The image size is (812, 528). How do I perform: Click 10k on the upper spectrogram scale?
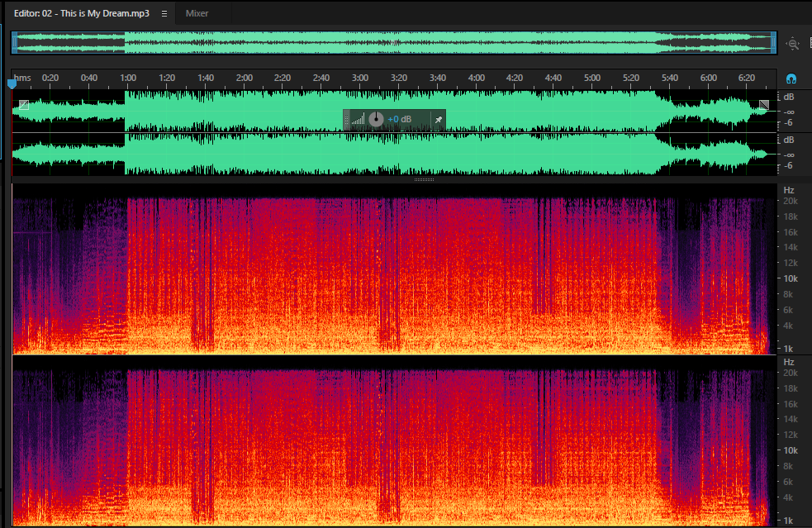pos(791,278)
